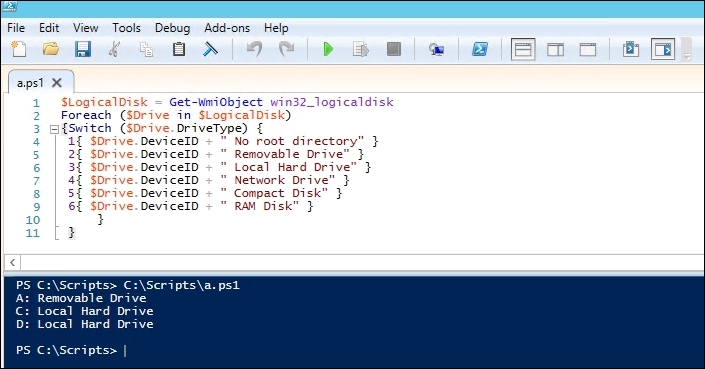Click $LogicalDisk variable on line 1

point(104,102)
